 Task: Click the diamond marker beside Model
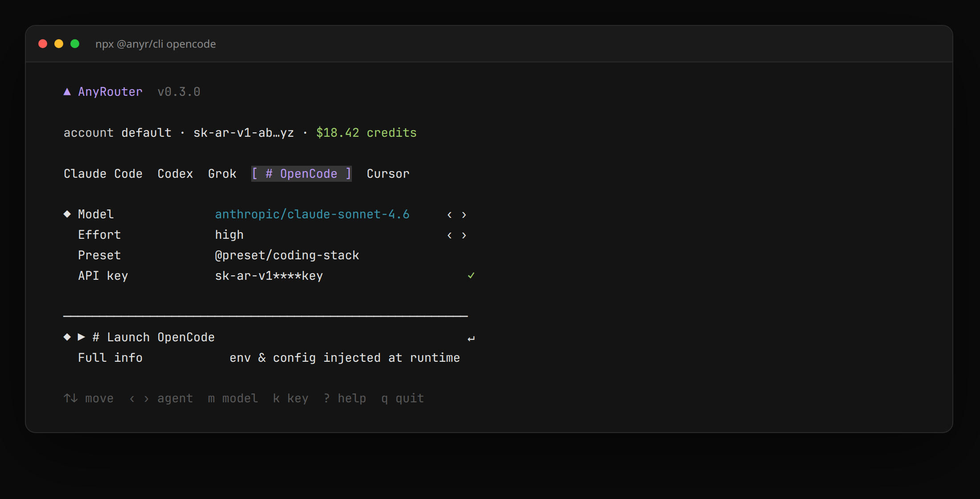(67, 214)
